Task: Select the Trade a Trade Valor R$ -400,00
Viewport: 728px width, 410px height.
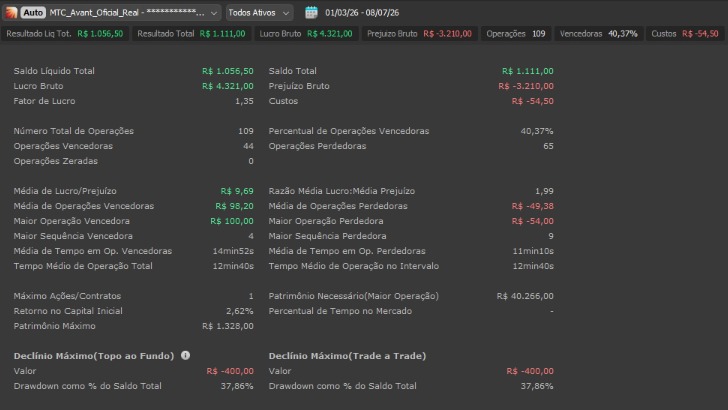Action: pos(530,371)
